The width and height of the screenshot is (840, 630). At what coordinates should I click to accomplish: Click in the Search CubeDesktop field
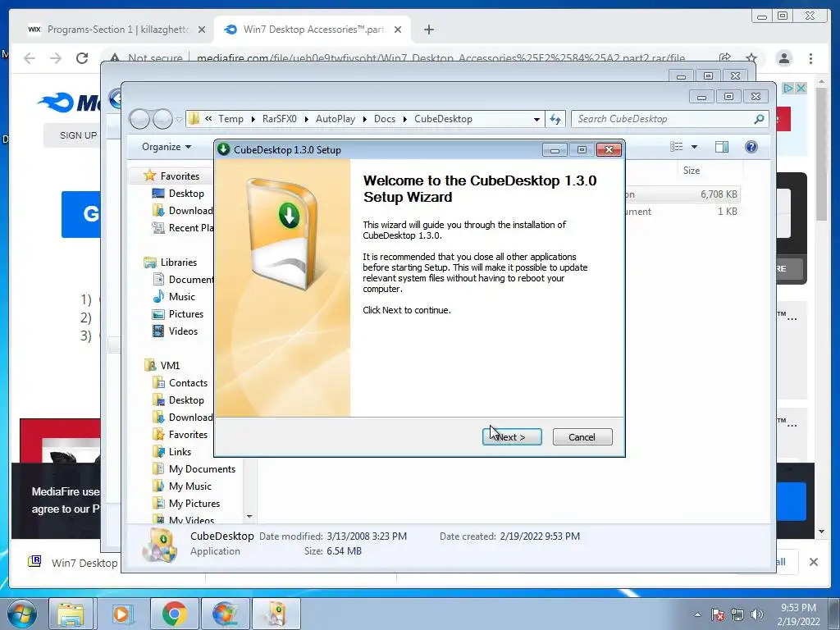pyautogui.click(x=662, y=119)
